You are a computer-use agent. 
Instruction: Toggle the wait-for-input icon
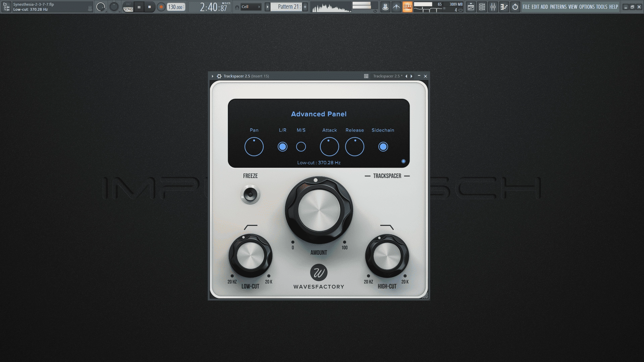(x=396, y=7)
